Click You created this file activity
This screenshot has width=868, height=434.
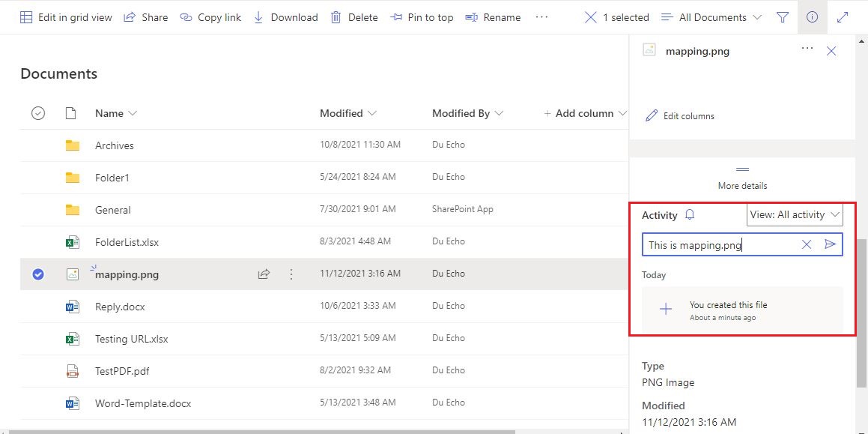(x=742, y=310)
